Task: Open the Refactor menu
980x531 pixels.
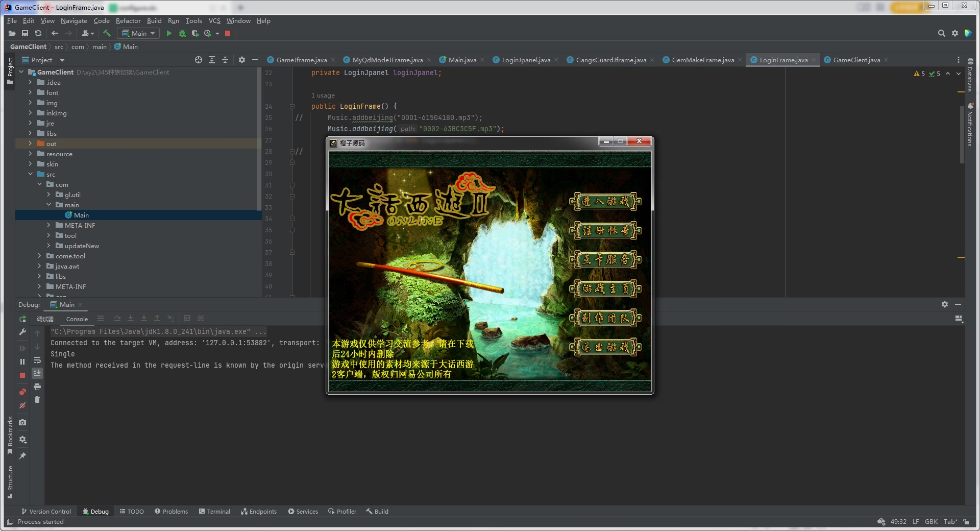Action: pos(128,21)
